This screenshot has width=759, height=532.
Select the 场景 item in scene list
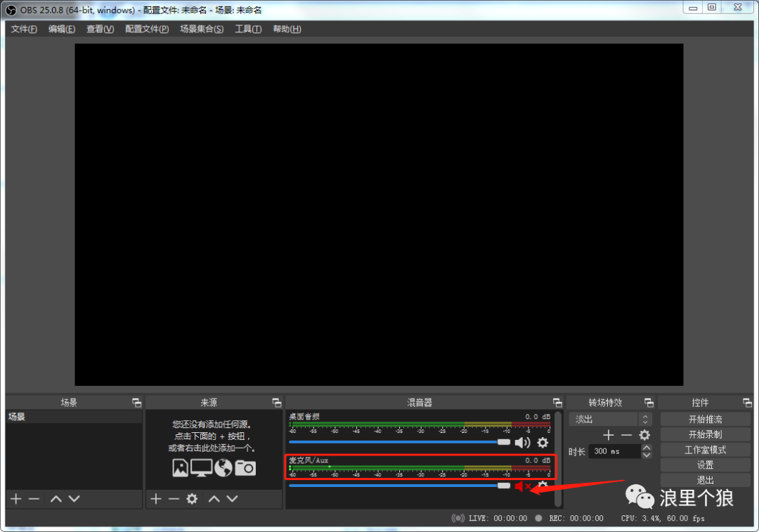(74, 417)
